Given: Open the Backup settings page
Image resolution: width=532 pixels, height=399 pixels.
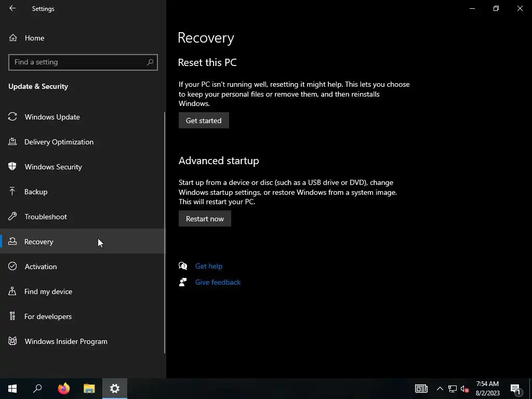Looking at the screenshot, I should [x=83, y=192].
